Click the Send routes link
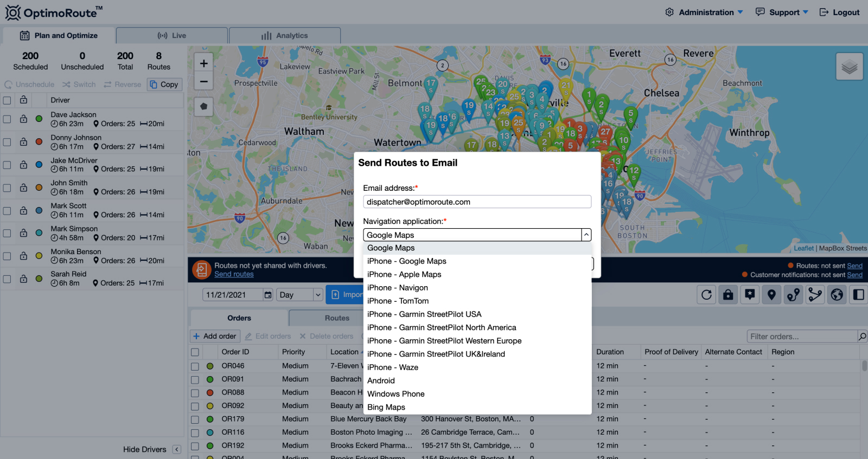The height and width of the screenshot is (459, 868). click(x=234, y=274)
